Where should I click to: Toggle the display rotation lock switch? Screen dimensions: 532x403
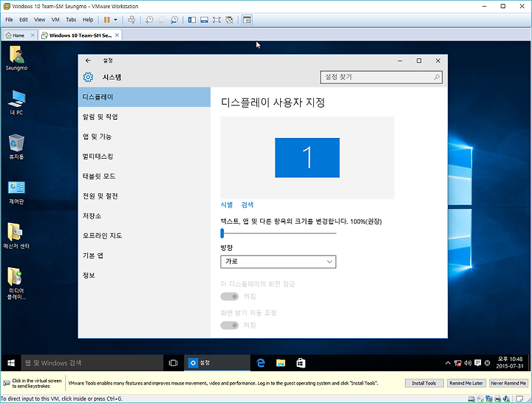point(230,297)
